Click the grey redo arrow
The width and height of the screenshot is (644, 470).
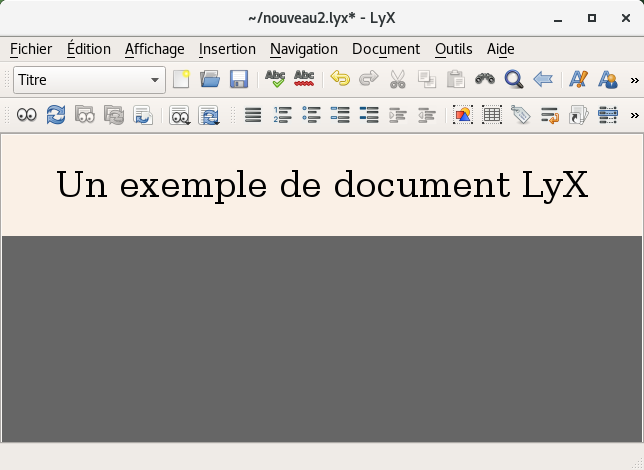pos(368,79)
